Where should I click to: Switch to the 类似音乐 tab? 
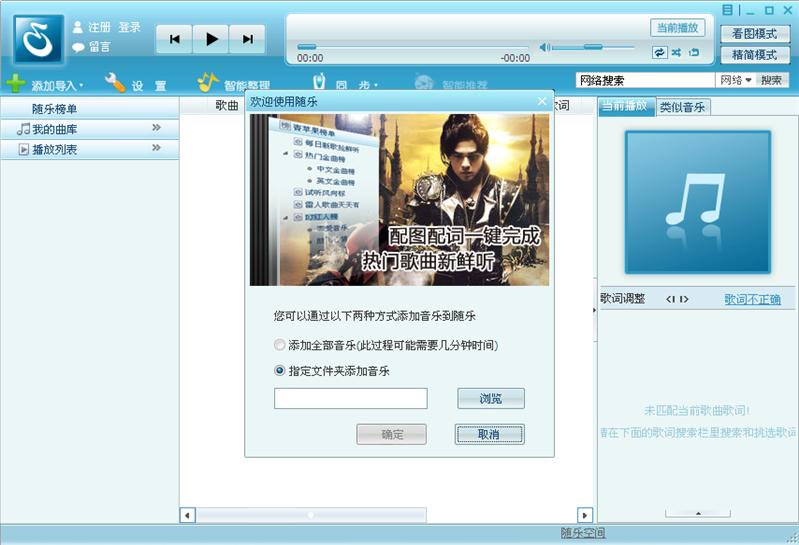[682, 107]
